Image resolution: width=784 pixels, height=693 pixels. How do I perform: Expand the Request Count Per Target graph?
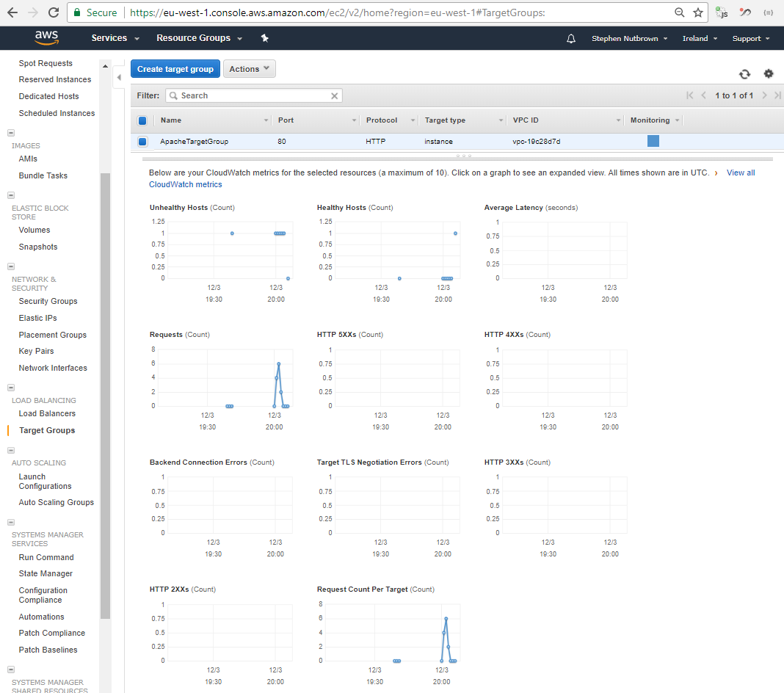point(388,637)
